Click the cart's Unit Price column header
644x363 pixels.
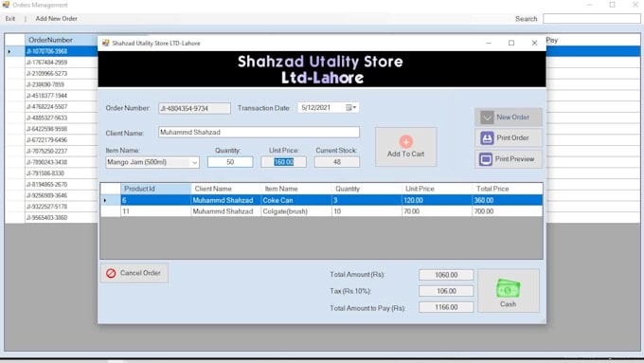click(437, 189)
